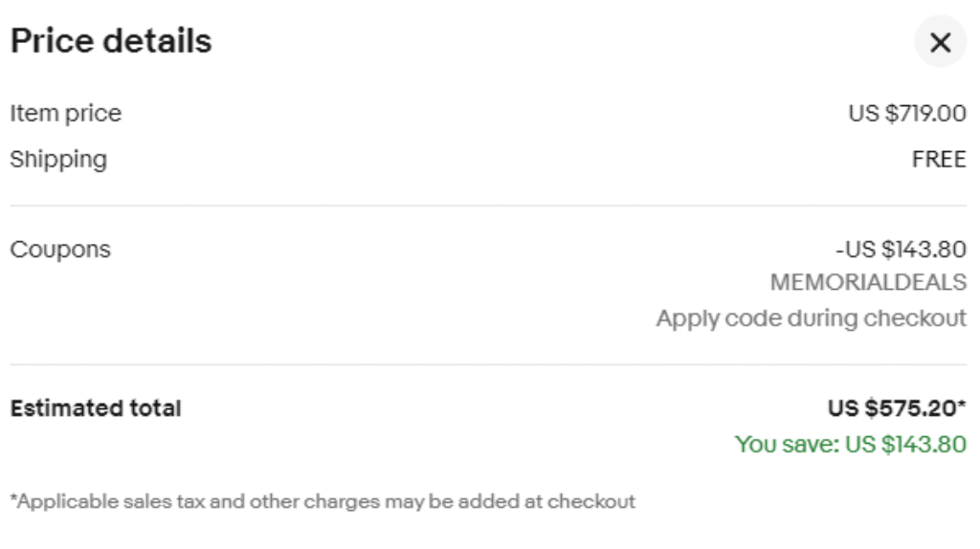The image size is (980, 549).
Task: Select the Shipping label
Action: pyautogui.click(x=58, y=160)
